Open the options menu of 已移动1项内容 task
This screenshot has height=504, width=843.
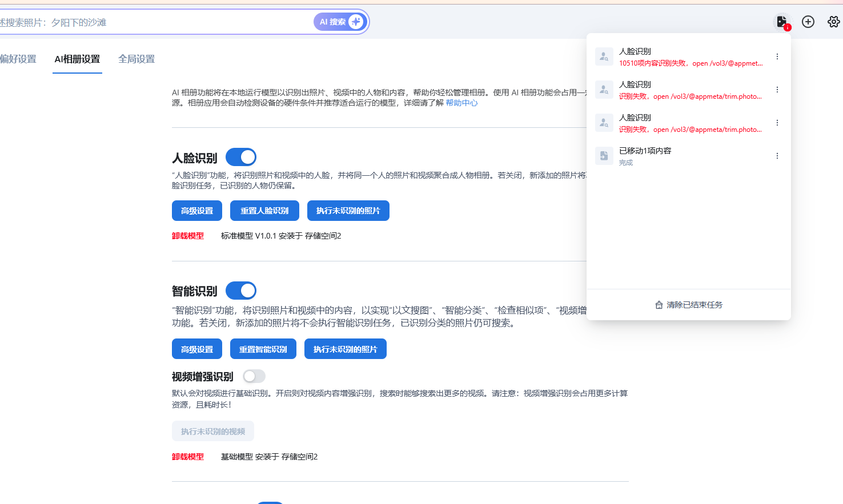[x=777, y=155]
